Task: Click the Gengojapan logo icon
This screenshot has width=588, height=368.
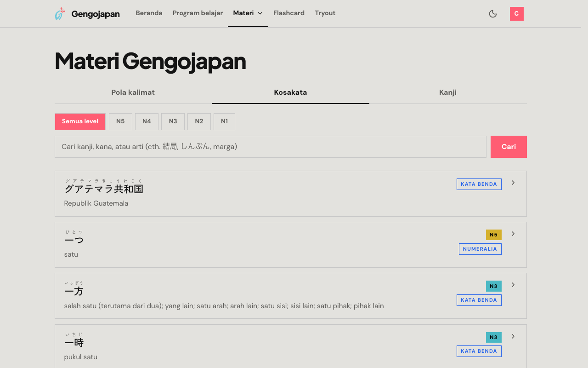Action: [x=60, y=14]
